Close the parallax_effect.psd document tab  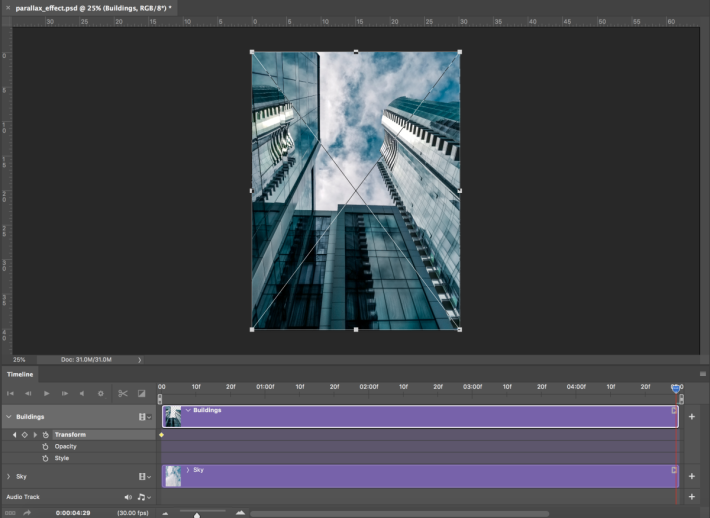8,8
